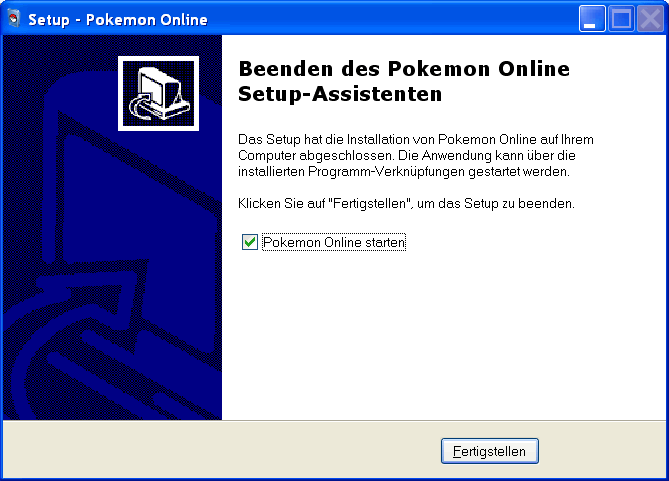Click the setup computer icon image
The height and width of the screenshot is (481, 669).
coord(158,93)
